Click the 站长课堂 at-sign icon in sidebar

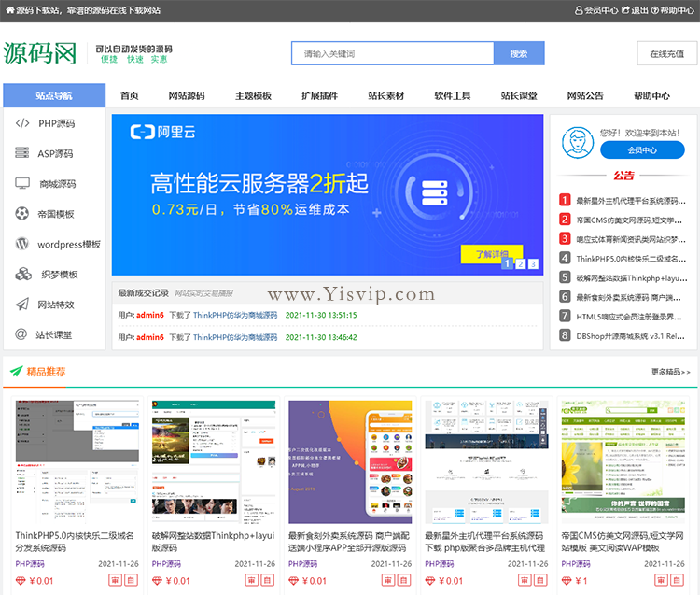tap(21, 333)
